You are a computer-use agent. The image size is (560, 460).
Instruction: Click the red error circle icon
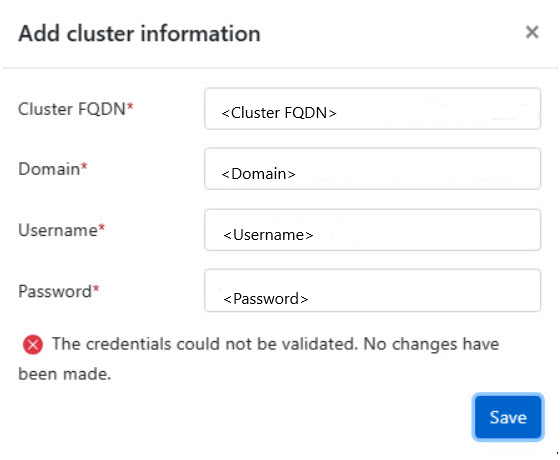[x=33, y=345]
